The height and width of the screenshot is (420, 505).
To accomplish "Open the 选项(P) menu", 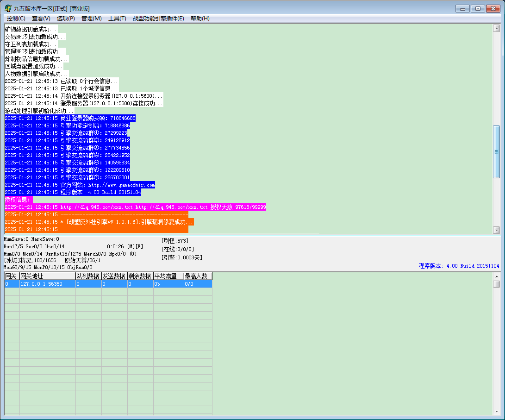I will pyautogui.click(x=66, y=19).
